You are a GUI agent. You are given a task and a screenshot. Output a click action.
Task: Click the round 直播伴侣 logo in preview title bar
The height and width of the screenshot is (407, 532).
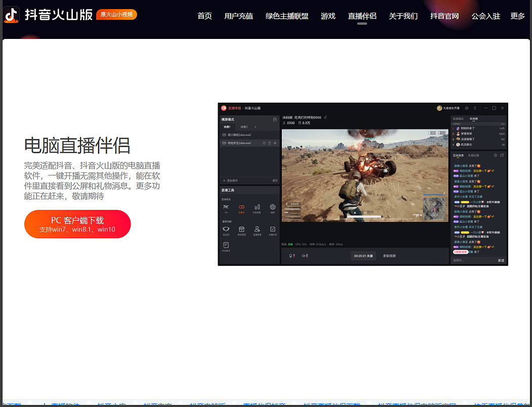tap(224, 108)
